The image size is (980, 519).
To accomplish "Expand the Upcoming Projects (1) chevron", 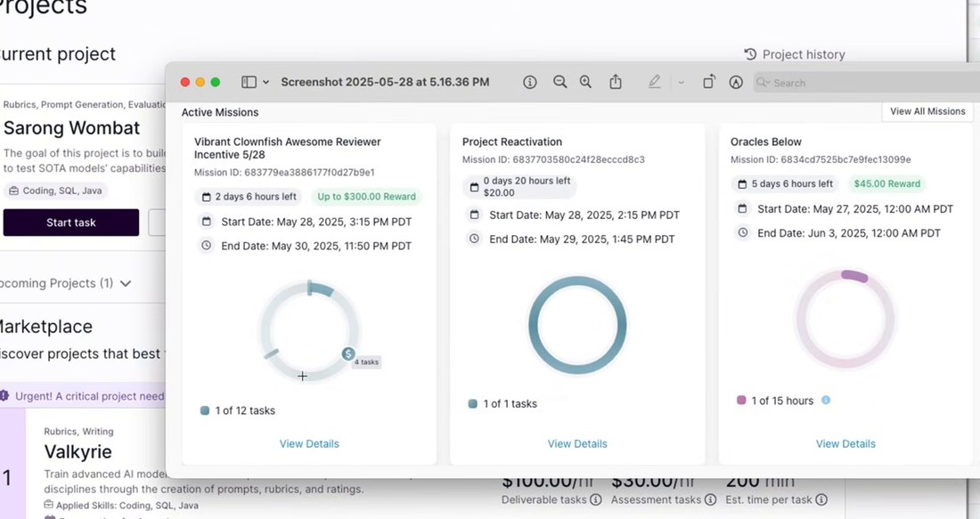I will pyautogui.click(x=126, y=284).
